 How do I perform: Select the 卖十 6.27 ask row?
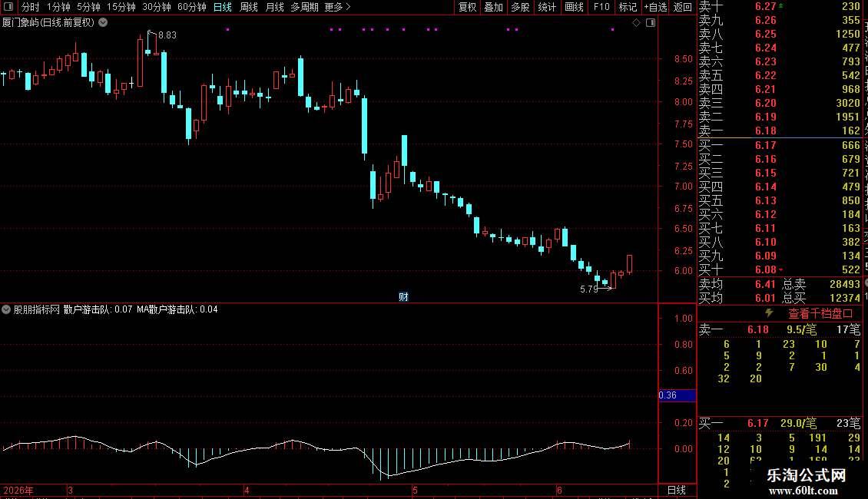click(780, 6)
